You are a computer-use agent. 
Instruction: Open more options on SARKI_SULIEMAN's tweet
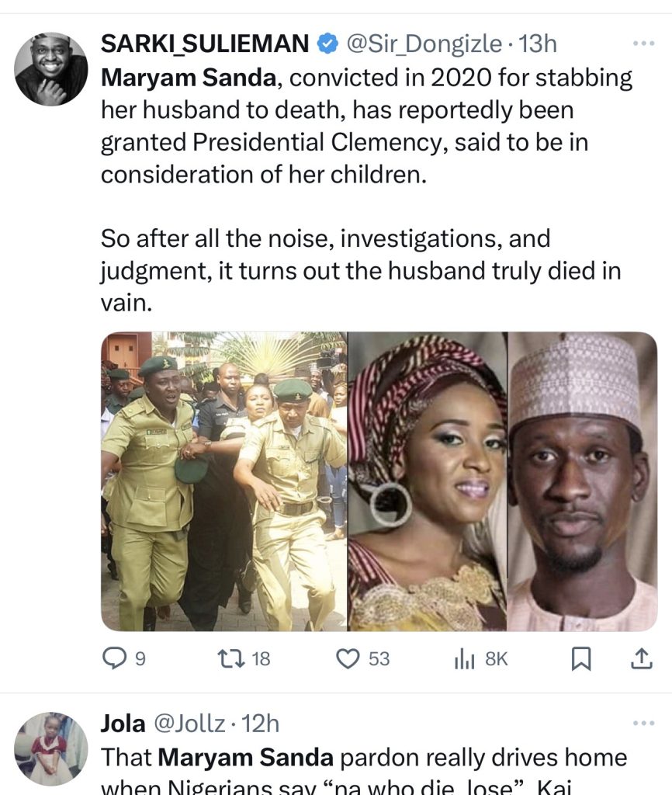point(643,43)
